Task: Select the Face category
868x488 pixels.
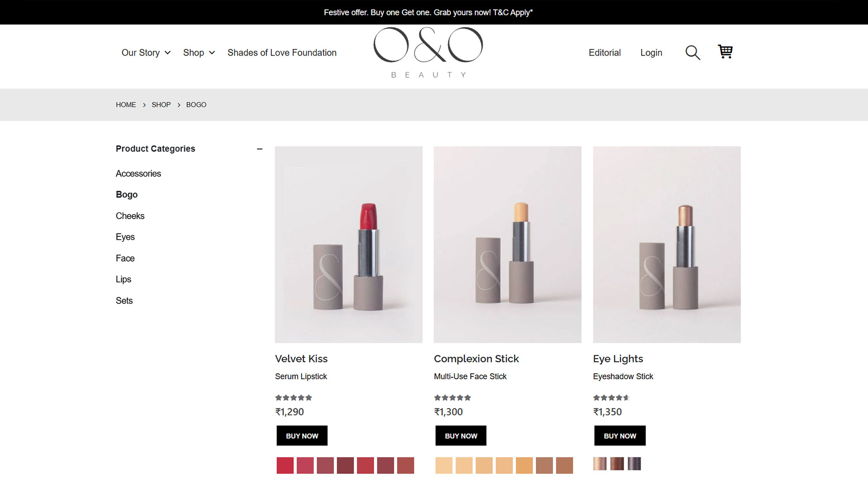Action: coord(125,258)
